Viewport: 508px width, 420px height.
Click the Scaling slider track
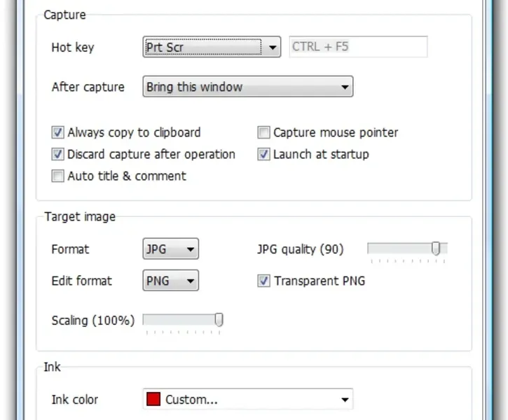click(x=179, y=320)
